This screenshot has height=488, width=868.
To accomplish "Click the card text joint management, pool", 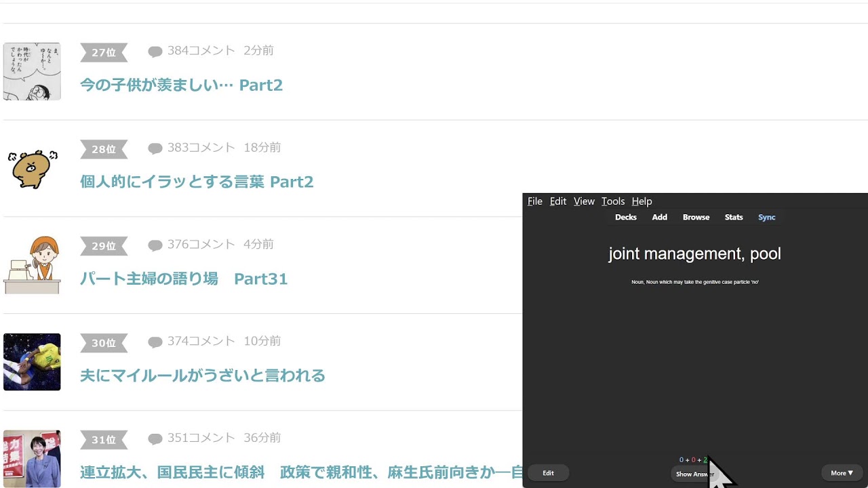I will tap(694, 254).
